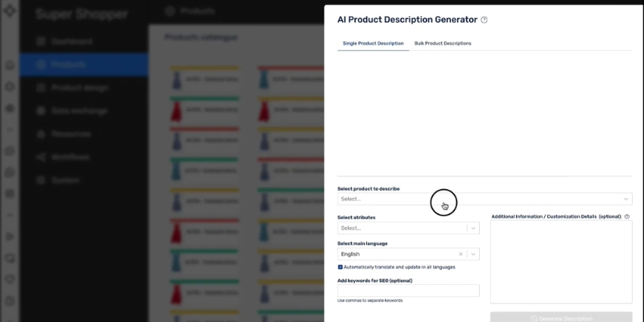Image resolution: width=644 pixels, height=322 pixels.
Task: Click the chevron arrow of Select attributes
Action: click(x=473, y=228)
